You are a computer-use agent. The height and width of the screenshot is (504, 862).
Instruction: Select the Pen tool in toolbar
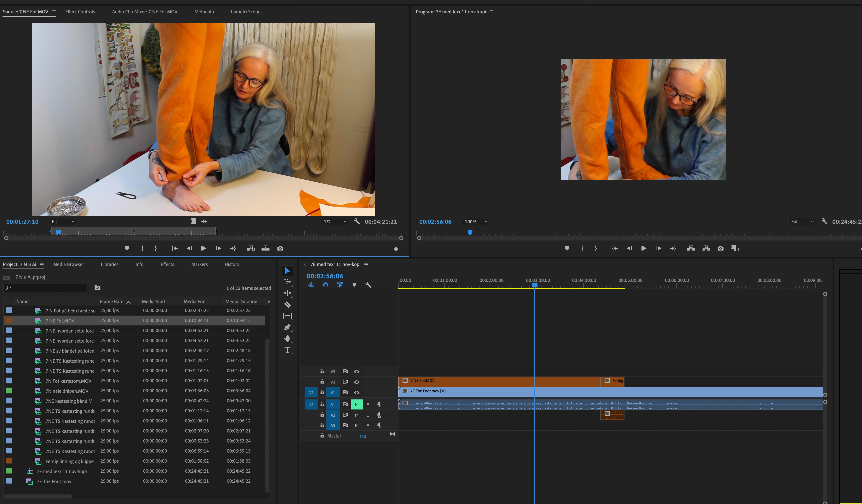pyautogui.click(x=287, y=327)
